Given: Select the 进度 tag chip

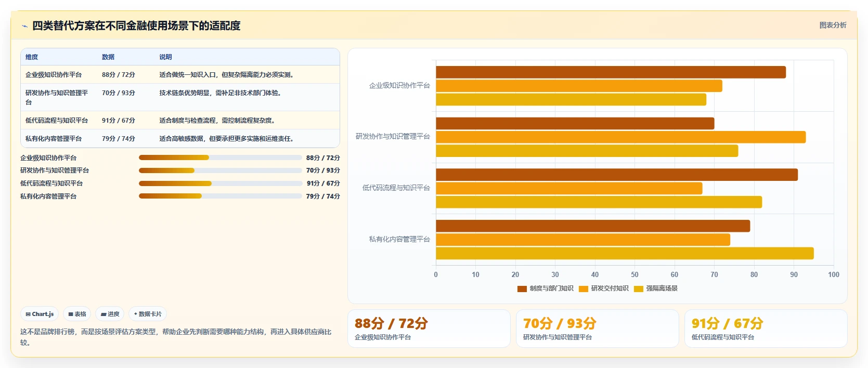Looking at the screenshot, I should click(110, 314).
